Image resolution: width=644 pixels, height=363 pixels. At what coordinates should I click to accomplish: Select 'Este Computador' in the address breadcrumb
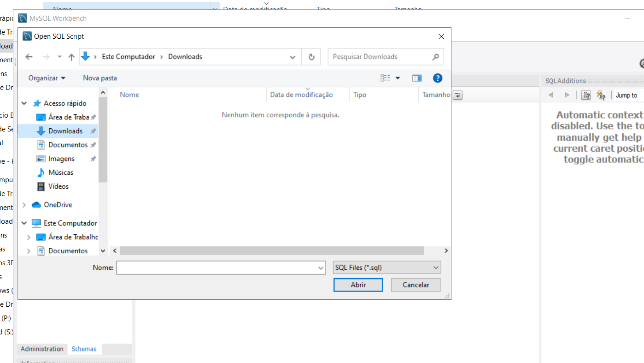point(129,57)
